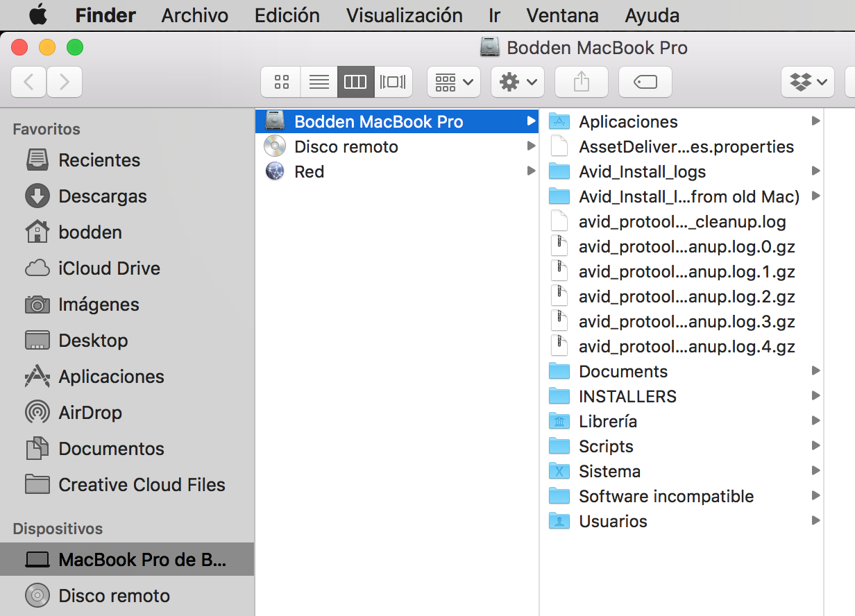
Task: Open Desktop in the sidebar
Action: pyautogui.click(x=127, y=341)
